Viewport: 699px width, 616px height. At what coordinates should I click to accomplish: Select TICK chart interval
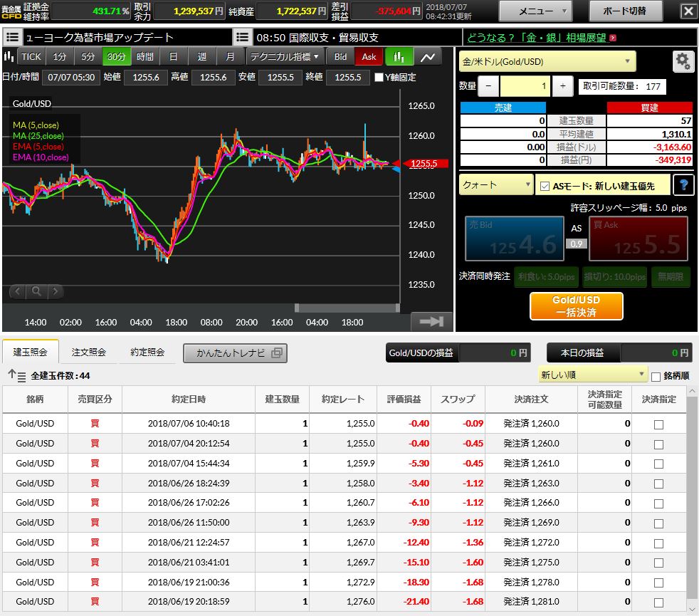(31, 57)
